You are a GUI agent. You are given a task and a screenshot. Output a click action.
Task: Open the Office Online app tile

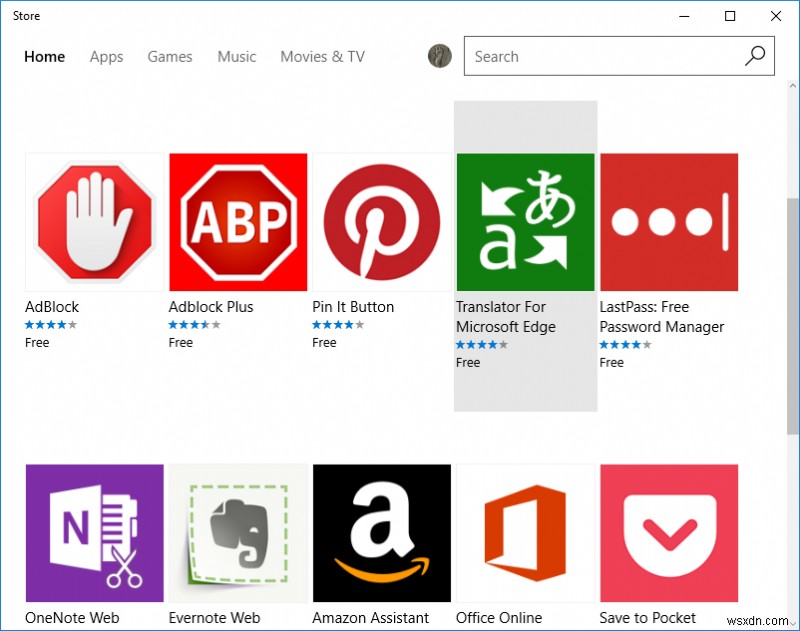tap(525, 532)
